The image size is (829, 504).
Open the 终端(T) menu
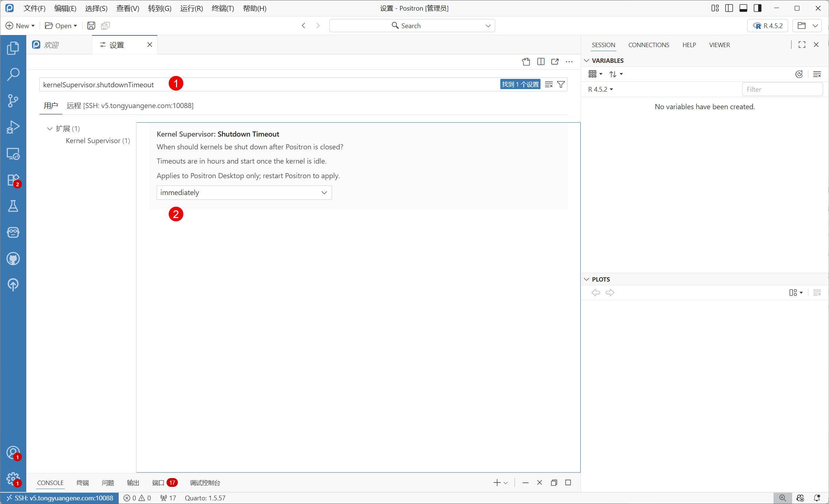click(223, 8)
